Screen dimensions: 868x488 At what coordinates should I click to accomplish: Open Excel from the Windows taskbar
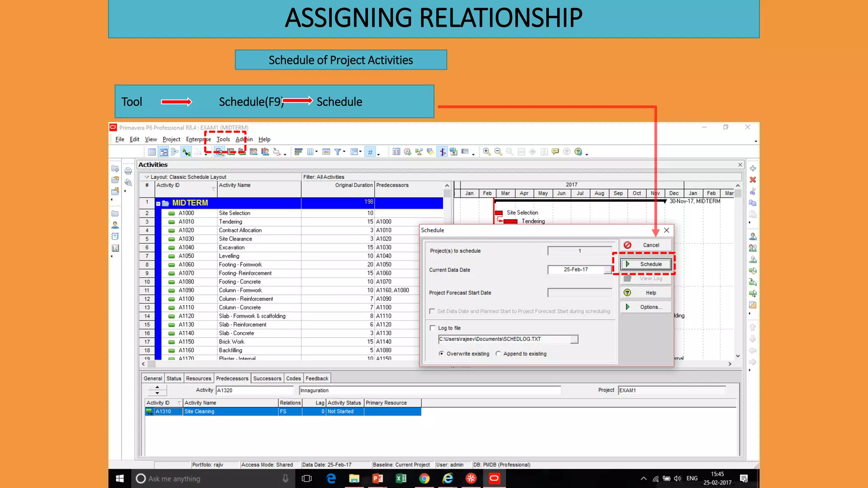coord(401,479)
